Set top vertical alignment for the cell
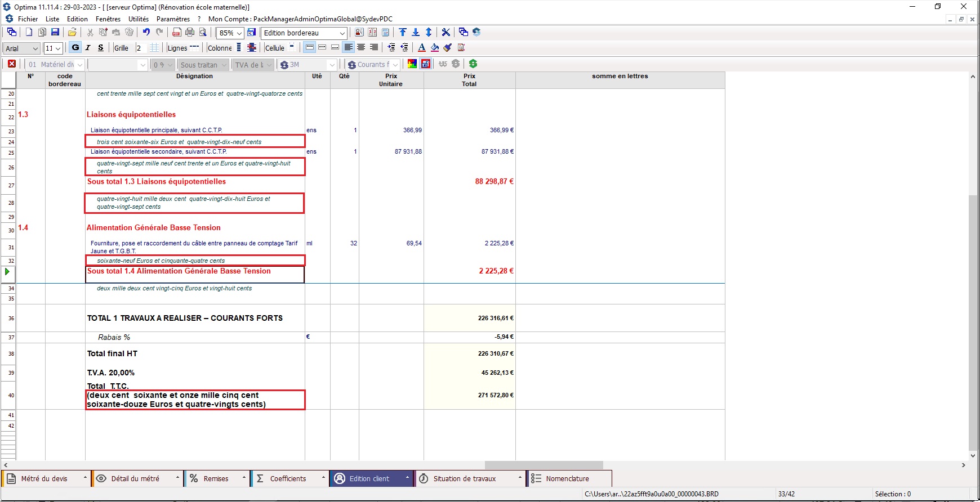 (310, 48)
